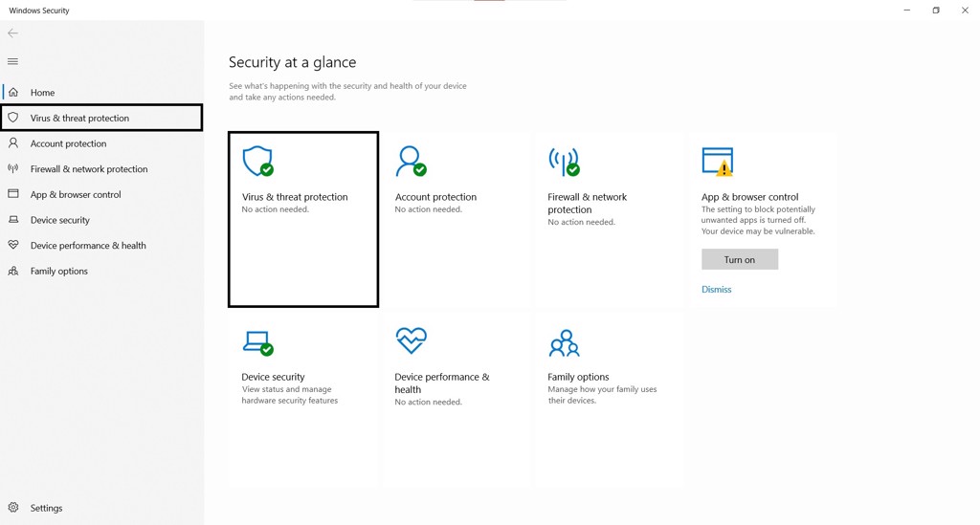Open App & browser control sidebar entry
The image size is (980, 525).
(101, 195)
